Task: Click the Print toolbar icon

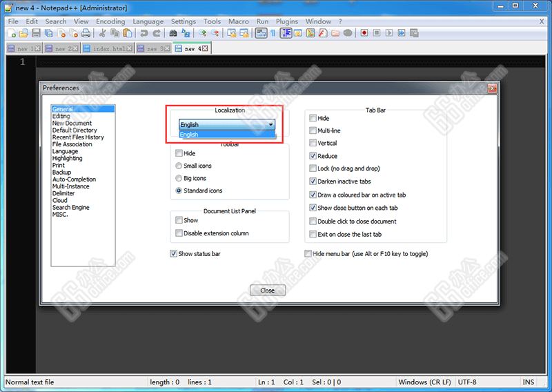Action: tap(86, 33)
